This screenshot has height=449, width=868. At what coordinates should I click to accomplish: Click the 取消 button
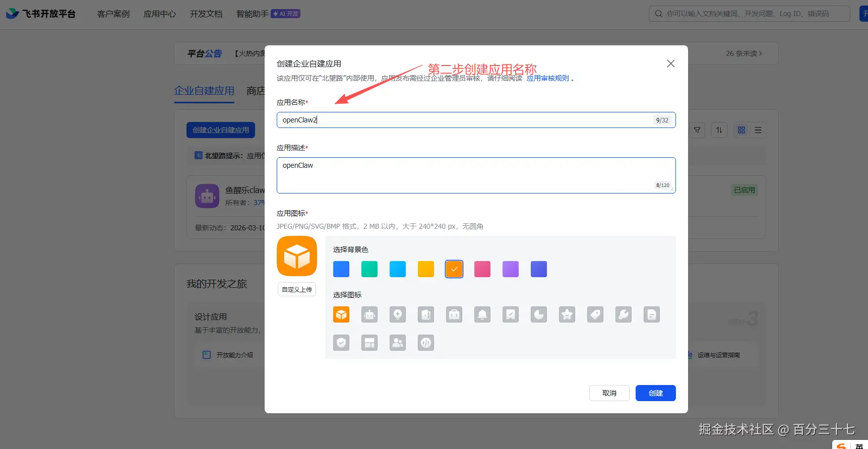coord(609,393)
